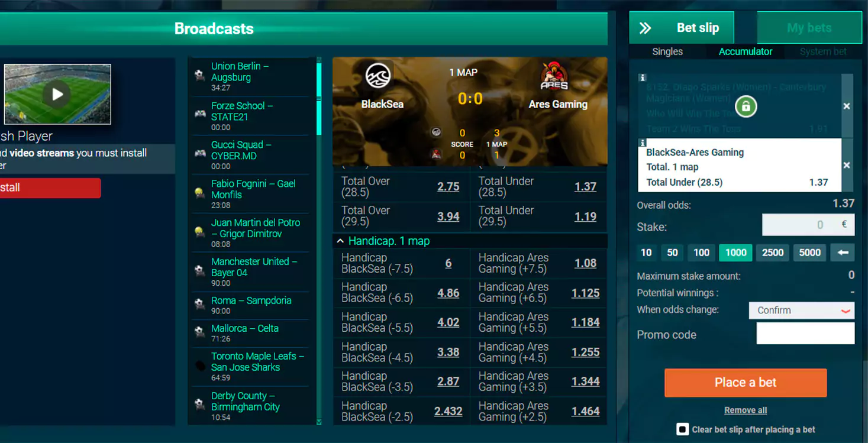Set stake to 2500
868x443 pixels.
(773, 253)
